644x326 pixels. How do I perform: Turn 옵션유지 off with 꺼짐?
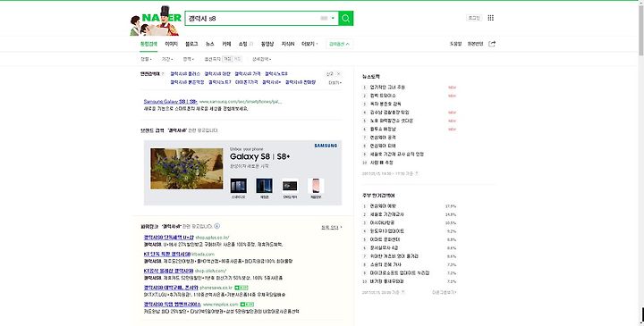[x=237, y=59]
